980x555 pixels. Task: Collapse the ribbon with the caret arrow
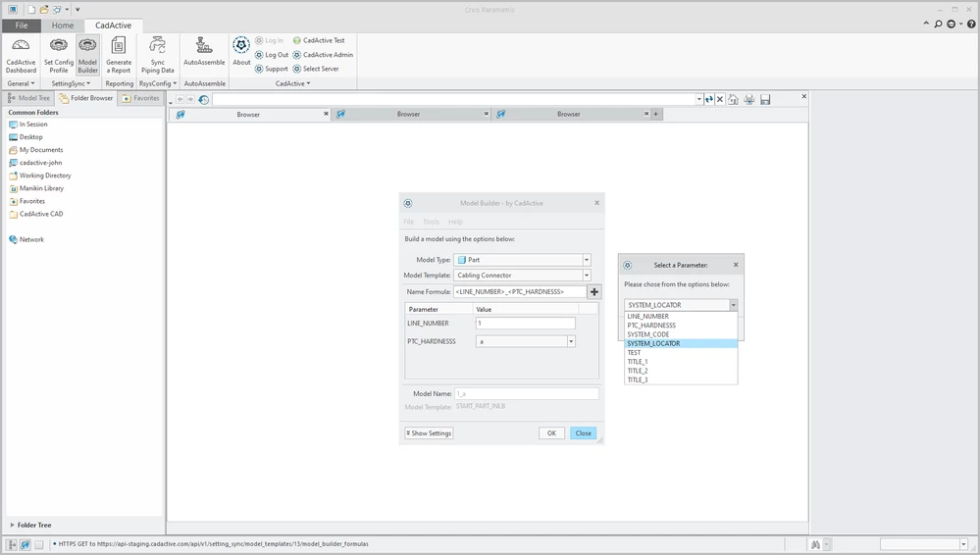click(926, 24)
